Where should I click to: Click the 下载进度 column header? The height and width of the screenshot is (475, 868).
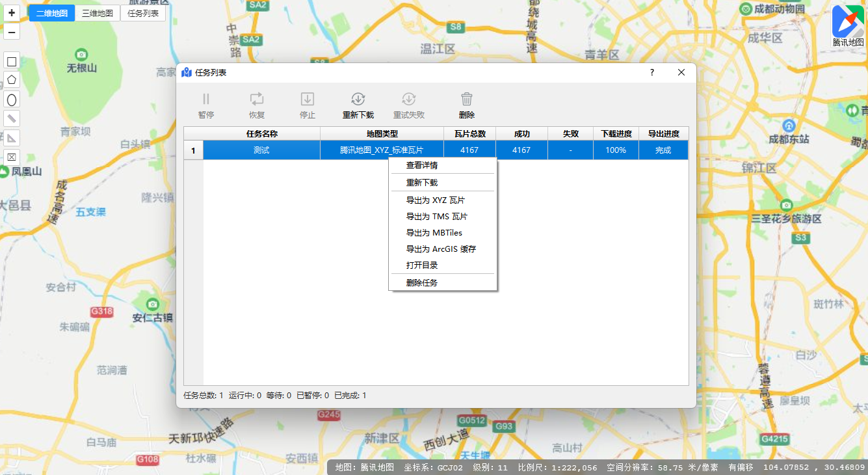coord(616,133)
